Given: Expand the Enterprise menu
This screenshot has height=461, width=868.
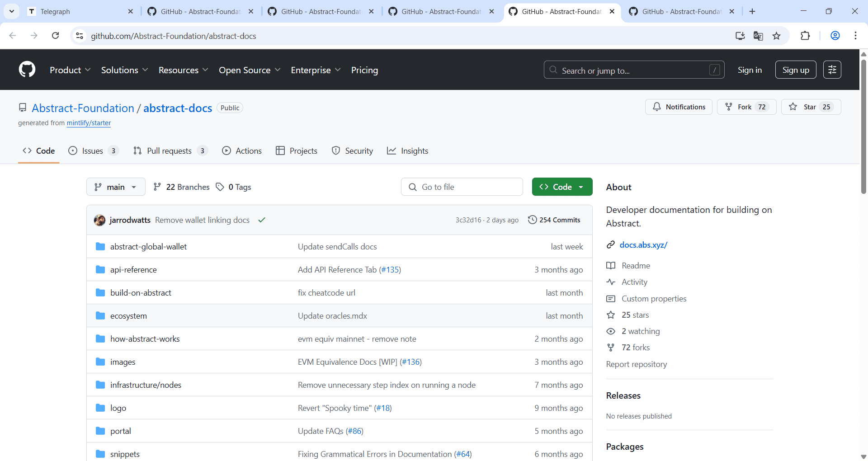Looking at the screenshot, I should 316,70.
